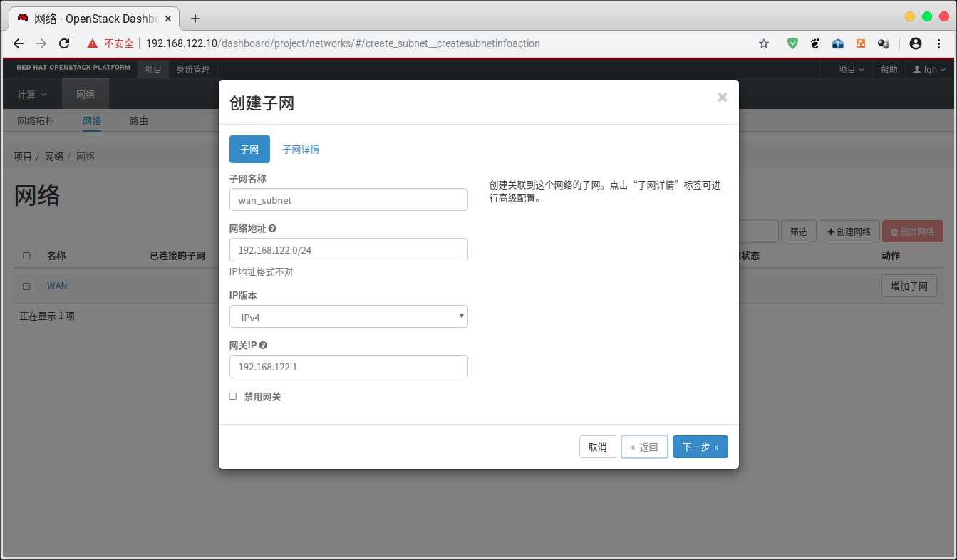This screenshot has height=560, width=957.
Task: Close the 创建子网 dialog with the X
Action: pyautogui.click(x=723, y=98)
